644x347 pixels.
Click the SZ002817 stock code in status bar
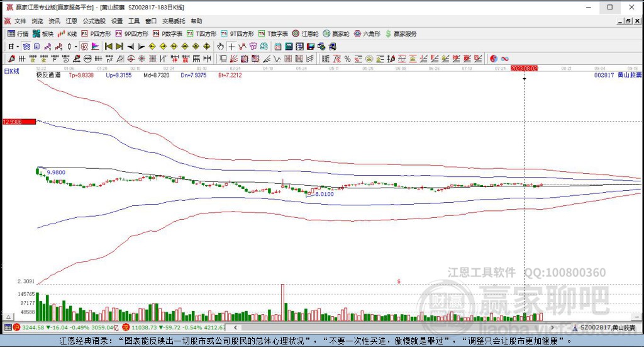[595, 327]
